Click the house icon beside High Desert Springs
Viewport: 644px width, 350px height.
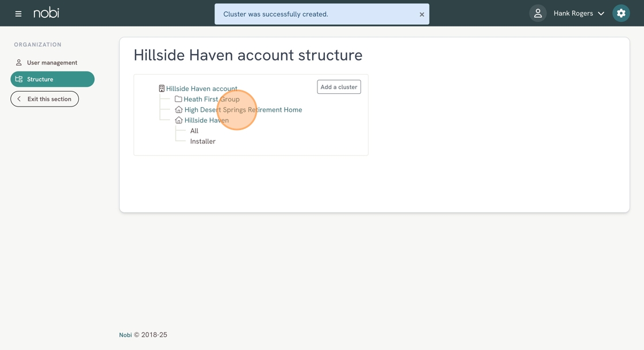point(179,110)
